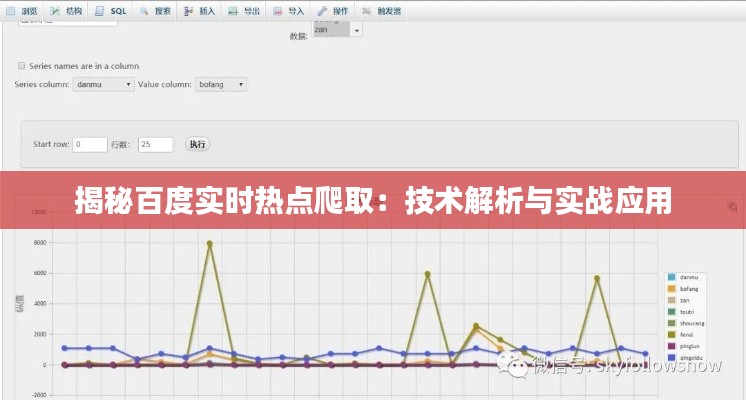Click the arrow beside the 数据 zan list
This screenshot has height=400, width=746.
click(x=357, y=30)
